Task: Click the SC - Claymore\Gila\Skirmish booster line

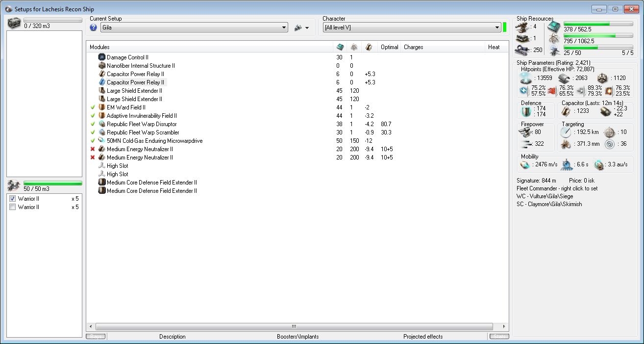Action: coord(549,204)
